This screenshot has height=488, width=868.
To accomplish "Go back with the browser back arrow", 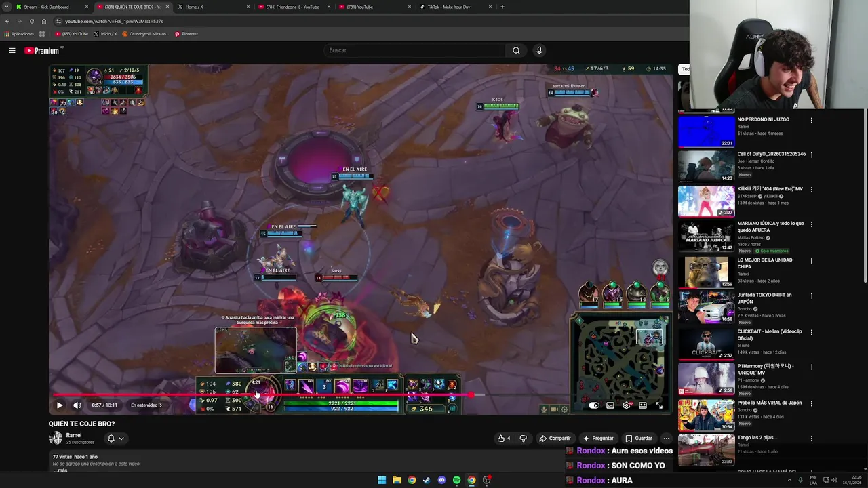I will [x=7, y=21].
